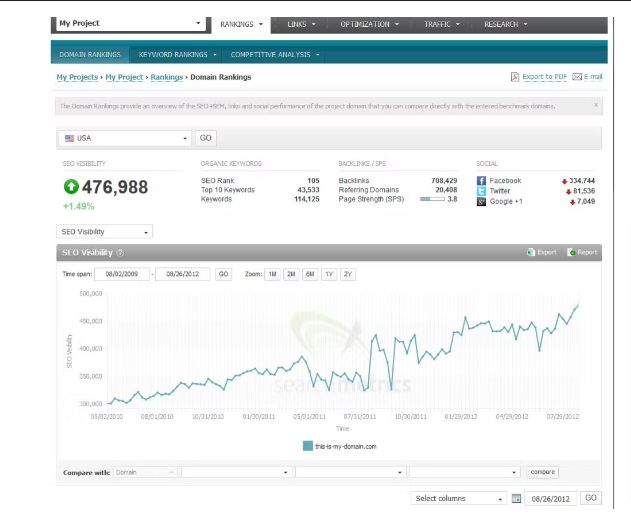The width and height of the screenshot is (631, 520).
Task: Switch to the Keyword Rankings tab
Action: pyautogui.click(x=177, y=54)
